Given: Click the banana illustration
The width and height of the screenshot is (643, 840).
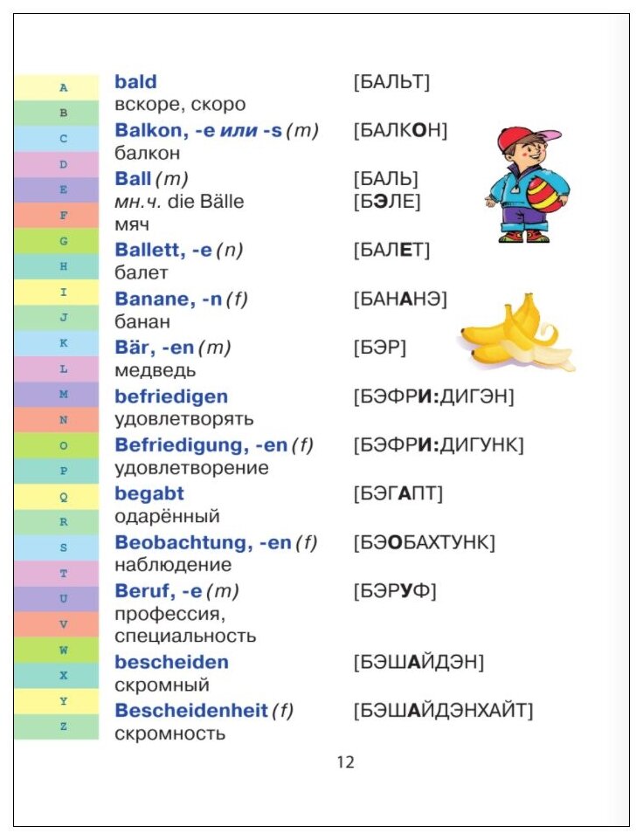Looking at the screenshot, I should click(x=517, y=333).
